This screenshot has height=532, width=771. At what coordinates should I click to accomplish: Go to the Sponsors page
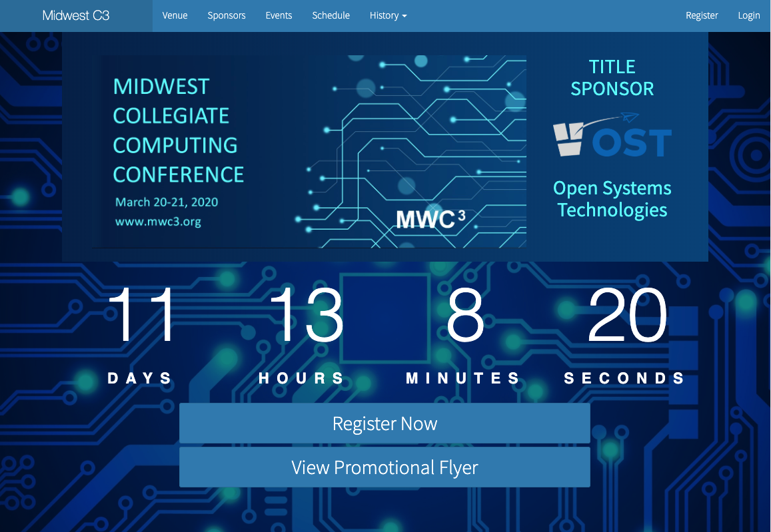coord(227,15)
